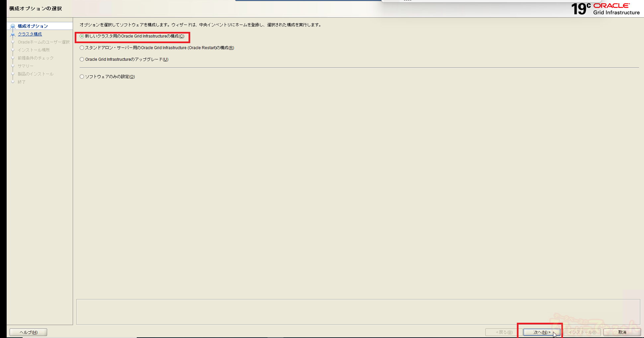Open the クラスタ構成 step link
The height and width of the screenshot is (338, 644).
[30, 34]
